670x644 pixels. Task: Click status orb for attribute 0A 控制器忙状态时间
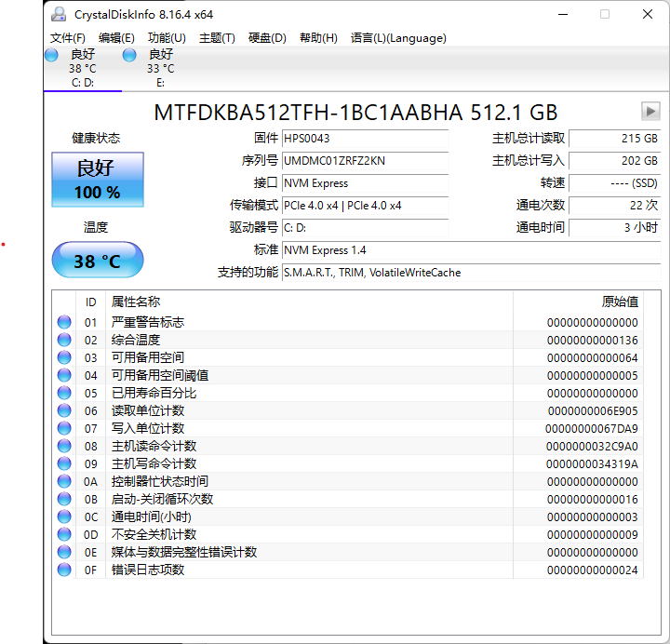pos(64,482)
